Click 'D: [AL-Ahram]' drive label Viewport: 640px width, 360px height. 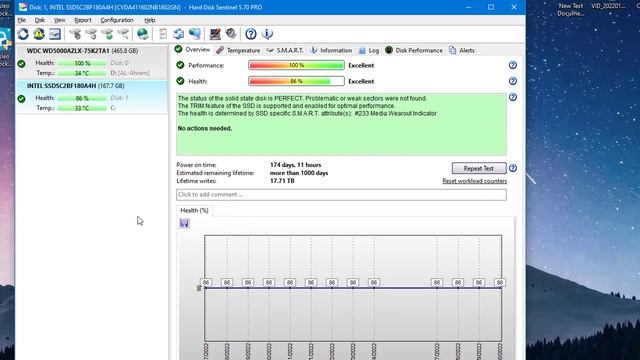130,73
